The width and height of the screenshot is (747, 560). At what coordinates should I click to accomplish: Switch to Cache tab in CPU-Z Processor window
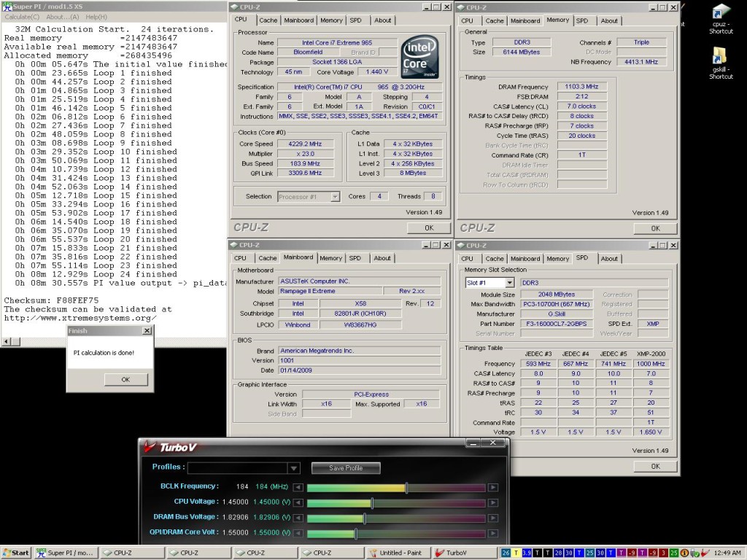pyautogui.click(x=268, y=20)
